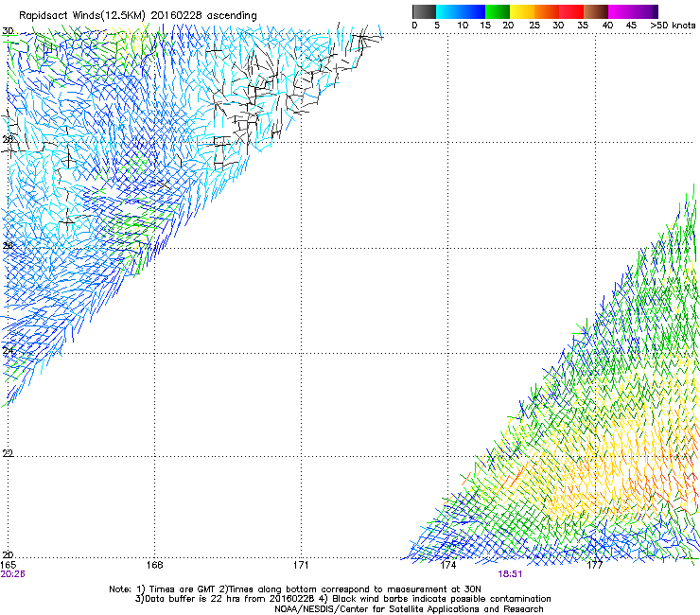Viewport: 700px width, 615px height.
Task: Click the cyan 5-10 knots legend color
Action: [x=448, y=11]
